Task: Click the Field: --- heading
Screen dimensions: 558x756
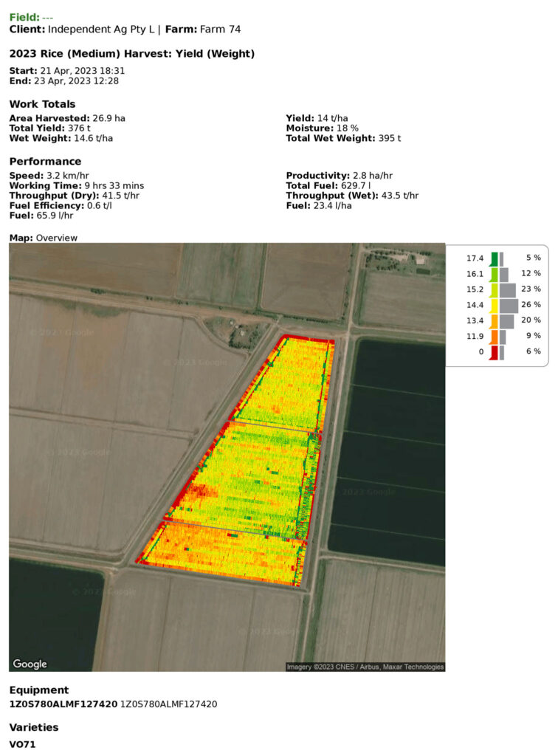Action: tap(31, 18)
